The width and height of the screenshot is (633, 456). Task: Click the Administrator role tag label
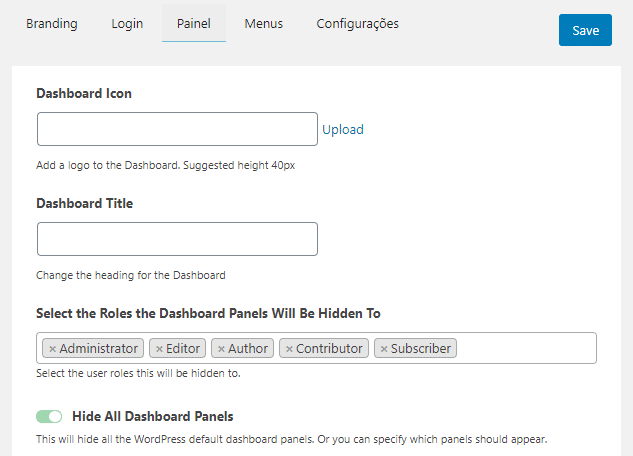tap(99, 349)
